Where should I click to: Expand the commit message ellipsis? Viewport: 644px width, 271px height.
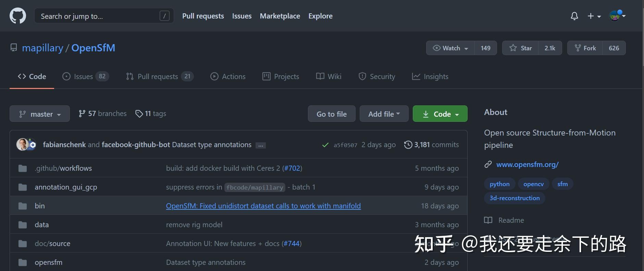click(261, 145)
